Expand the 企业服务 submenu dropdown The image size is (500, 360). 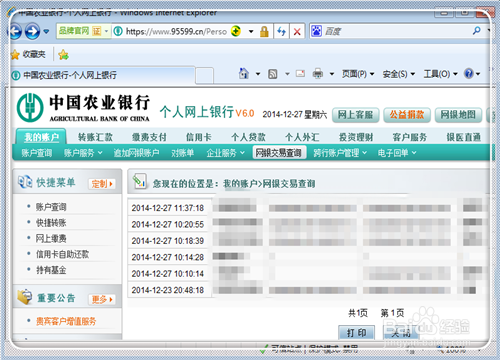pos(226,153)
